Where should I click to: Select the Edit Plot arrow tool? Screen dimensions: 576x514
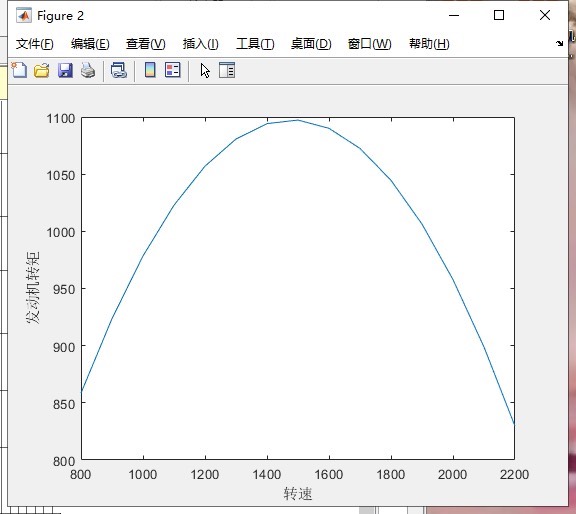pyautogui.click(x=205, y=71)
